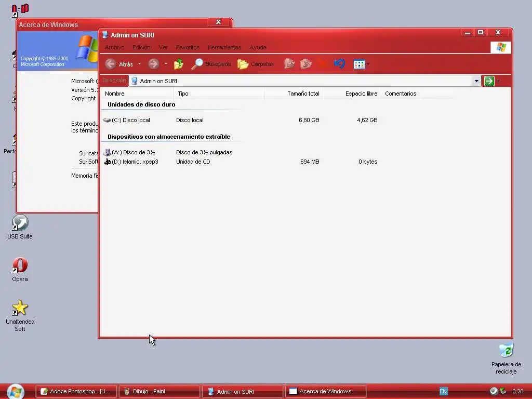The image size is (532, 399).
Task: Open the Herramientas menu
Action: point(224,47)
